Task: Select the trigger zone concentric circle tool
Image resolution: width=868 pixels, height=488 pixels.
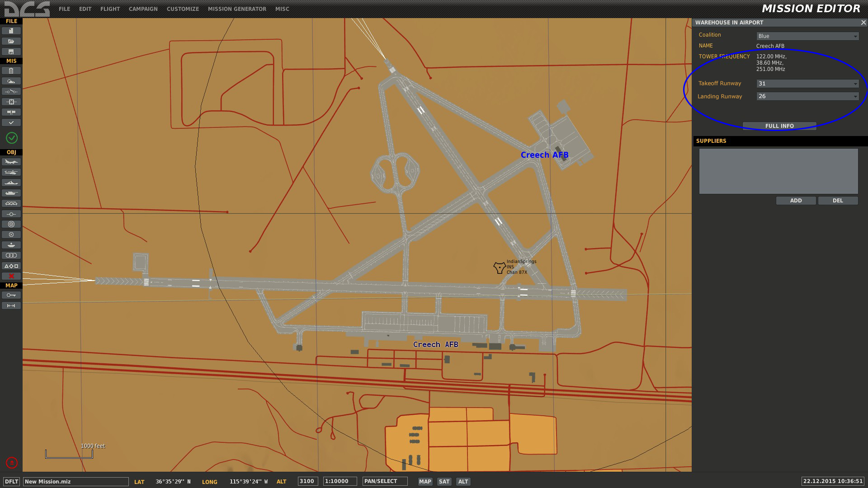Action: tap(11, 224)
